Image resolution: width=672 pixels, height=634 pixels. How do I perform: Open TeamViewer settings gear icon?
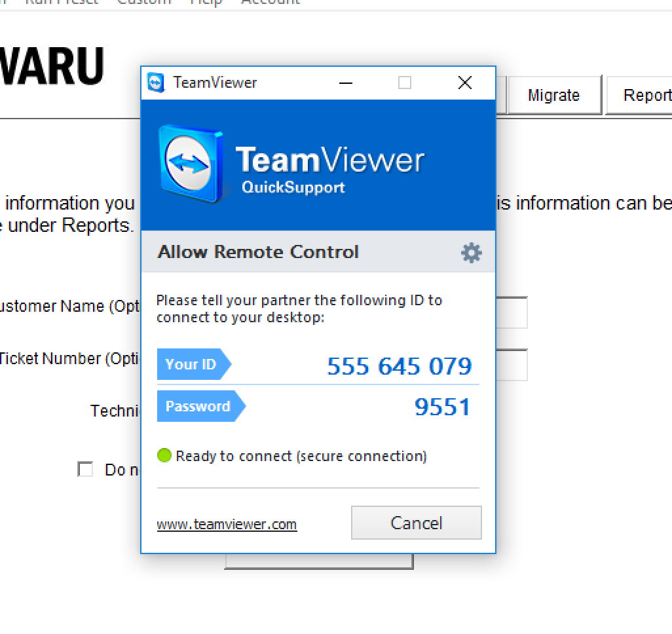471,252
